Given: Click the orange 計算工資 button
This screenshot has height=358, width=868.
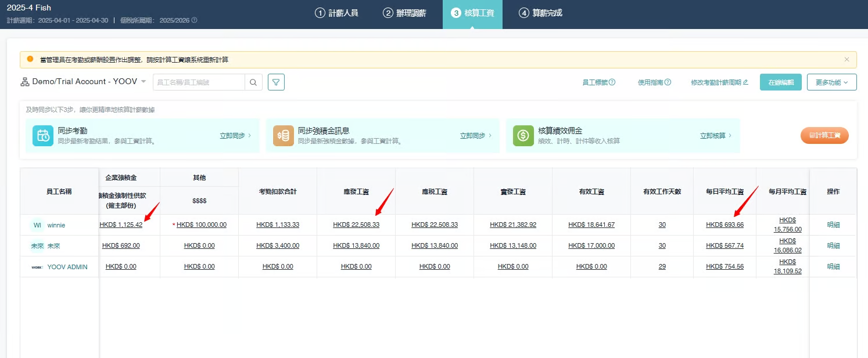Looking at the screenshot, I should click(x=824, y=136).
